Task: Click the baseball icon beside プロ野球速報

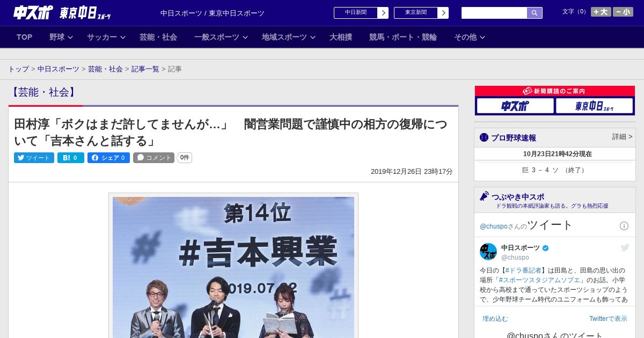Action: click(x=484, y=138)
